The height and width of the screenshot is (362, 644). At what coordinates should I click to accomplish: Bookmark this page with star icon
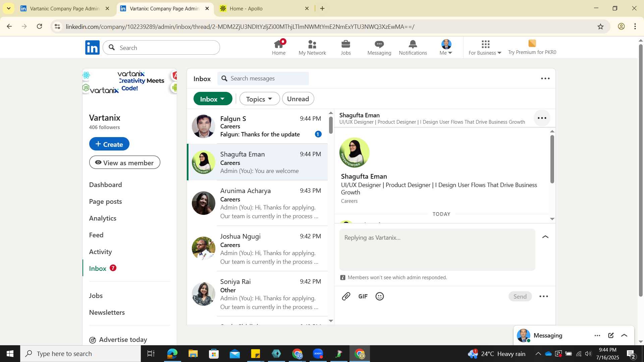(600, 26)
